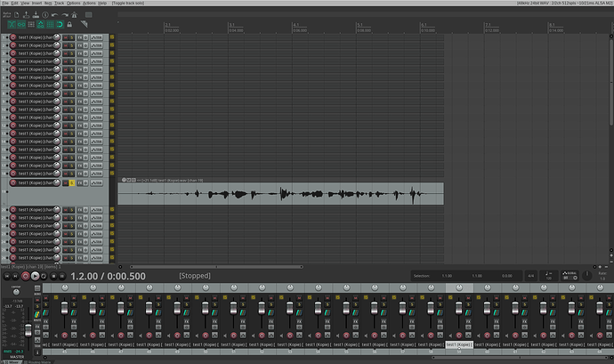Select the waveform item on track 19

[281, 193]
